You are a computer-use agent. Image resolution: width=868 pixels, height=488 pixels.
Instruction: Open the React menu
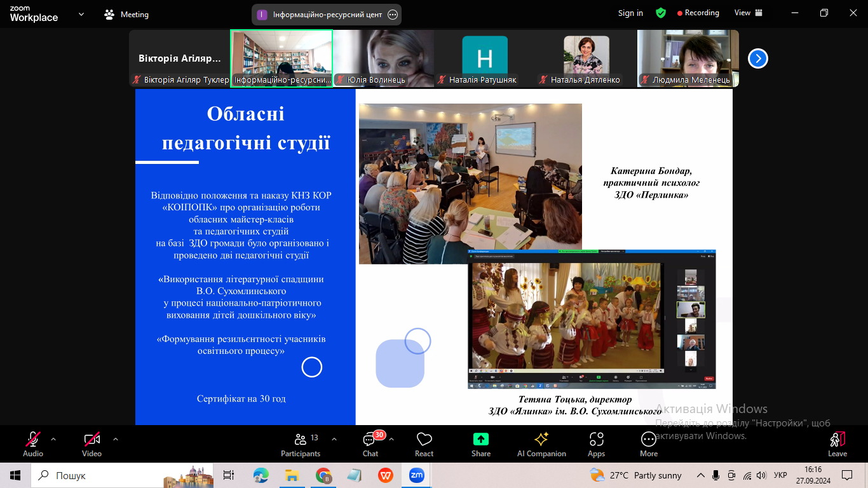tap(424, 444)
